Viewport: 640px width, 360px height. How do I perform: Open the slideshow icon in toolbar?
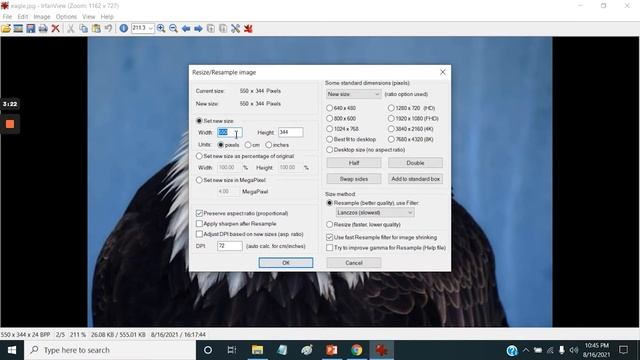pos(18,29)
